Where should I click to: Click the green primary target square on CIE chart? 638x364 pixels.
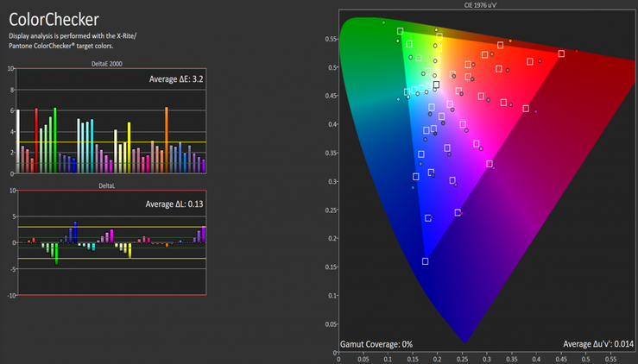[401, 31]
